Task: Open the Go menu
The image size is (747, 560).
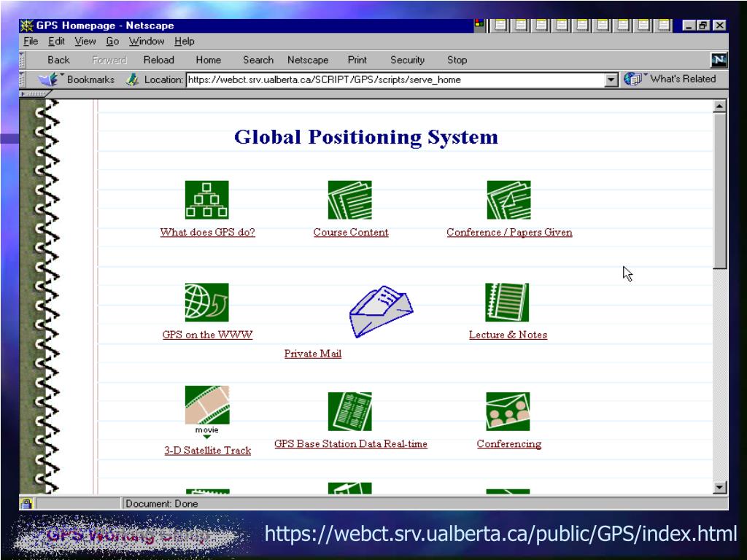Action: 112,42
